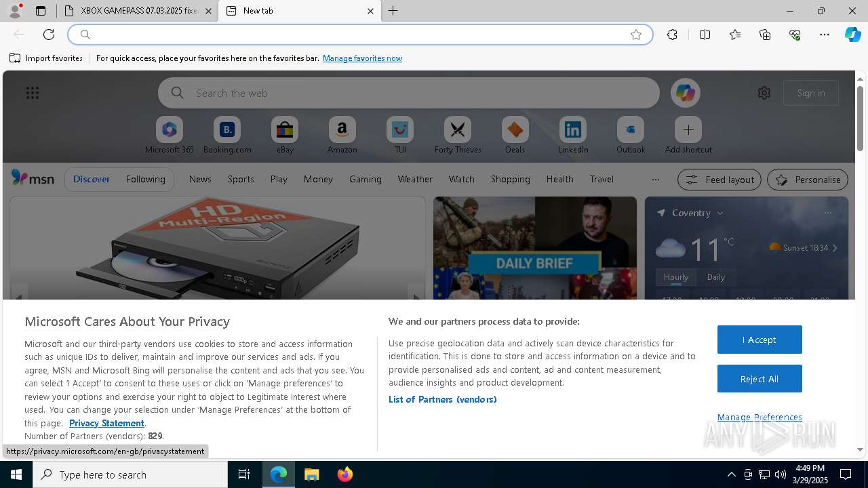Open Amazon shortcut tile

[x=342, y=136]
